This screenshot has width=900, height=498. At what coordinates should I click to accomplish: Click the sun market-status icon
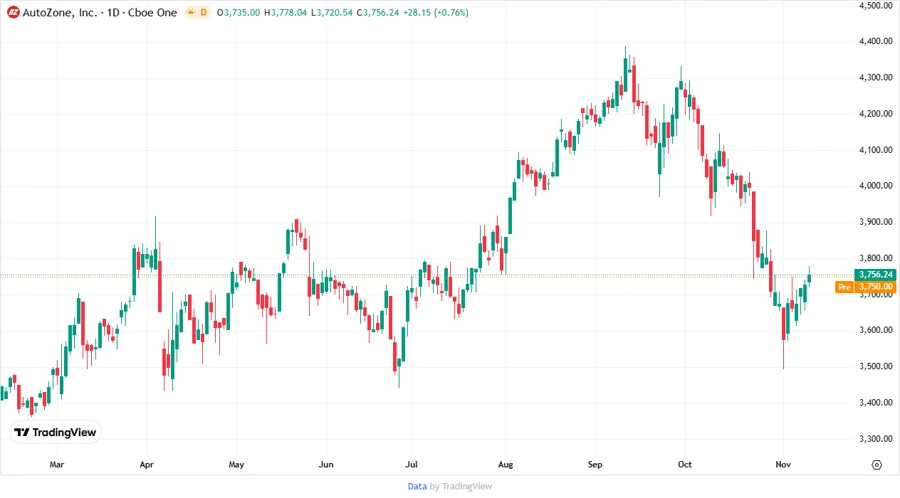[x=191, y=13]
